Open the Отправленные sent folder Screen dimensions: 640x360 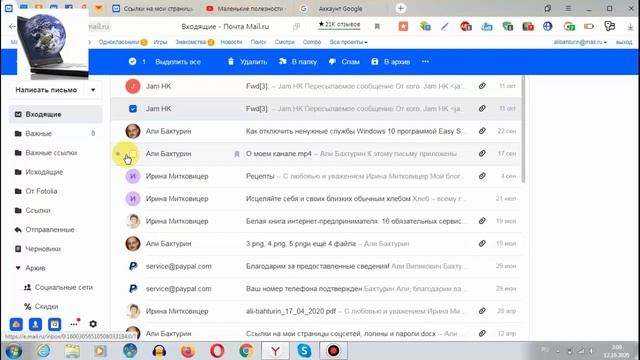tap(56, 229)
